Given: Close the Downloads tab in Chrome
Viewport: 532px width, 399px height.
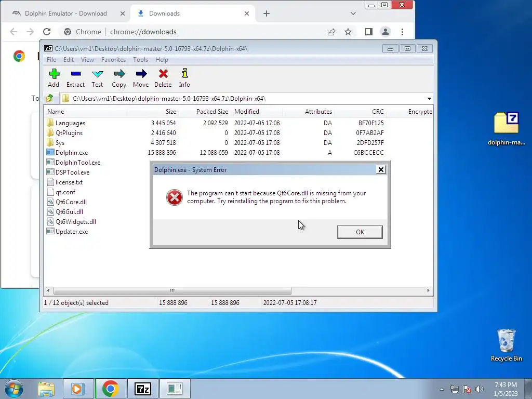Looking at the screenshot, I should [x=247, y=14].
